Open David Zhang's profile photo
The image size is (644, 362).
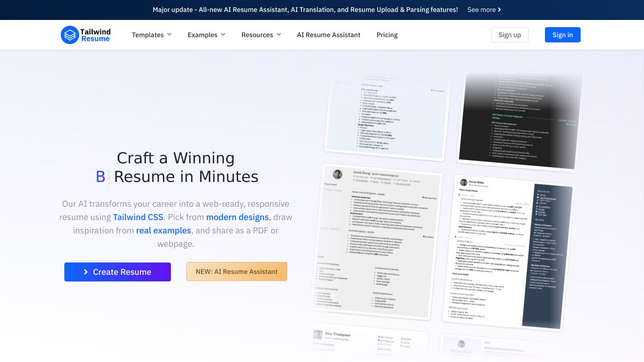[x=337, y=174]
